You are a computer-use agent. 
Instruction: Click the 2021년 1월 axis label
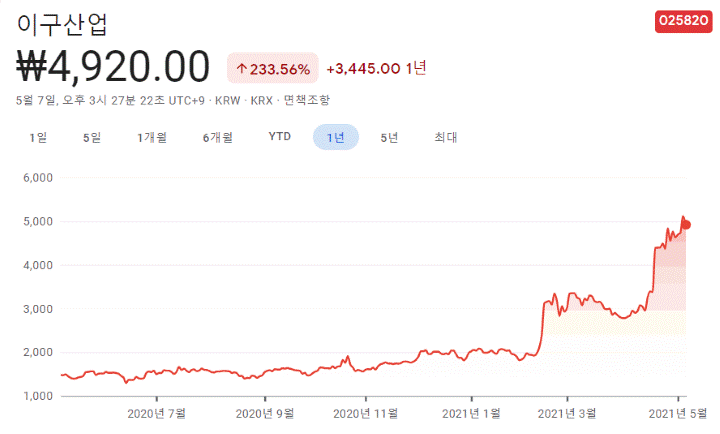point(472,413)
